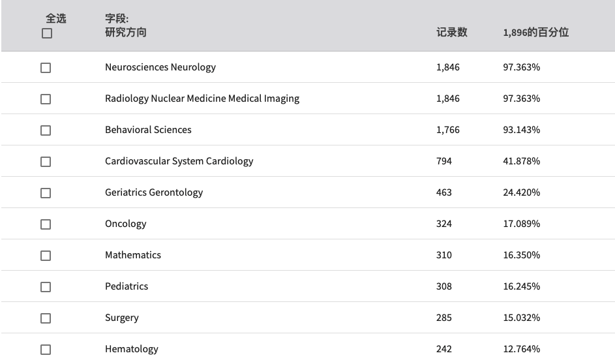Screen dimensions: 615x364
Task: Tick the 全选 select-all checkbox
Action: click(47, 33)
